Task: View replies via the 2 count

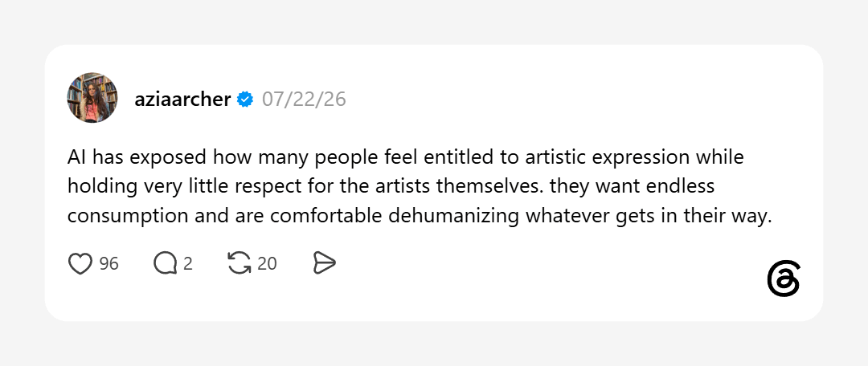Action: click(x=187, y=264)
